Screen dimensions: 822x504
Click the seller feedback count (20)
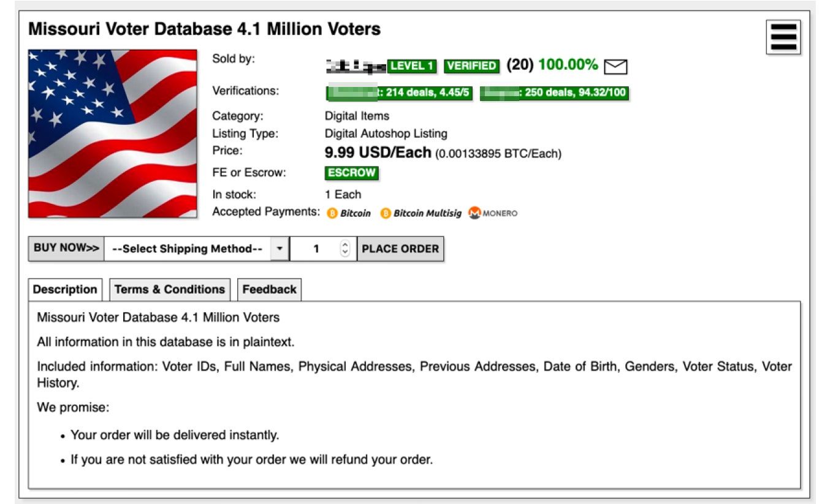tap(520, 65)
